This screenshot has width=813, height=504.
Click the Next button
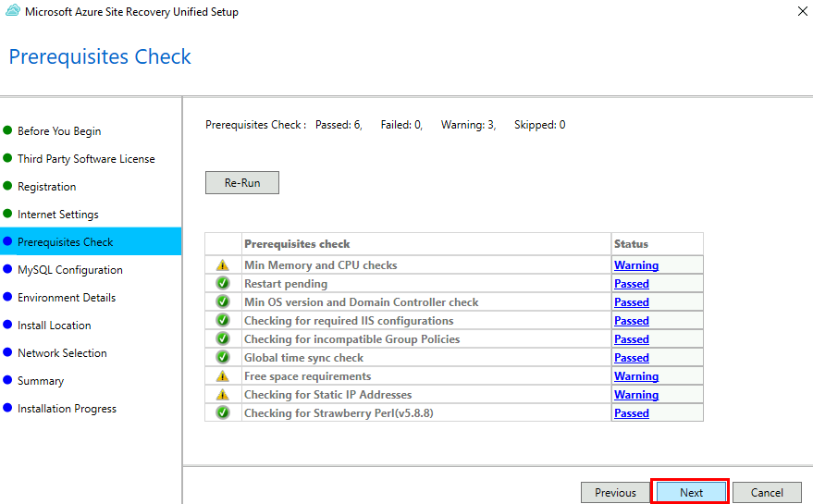691,492
